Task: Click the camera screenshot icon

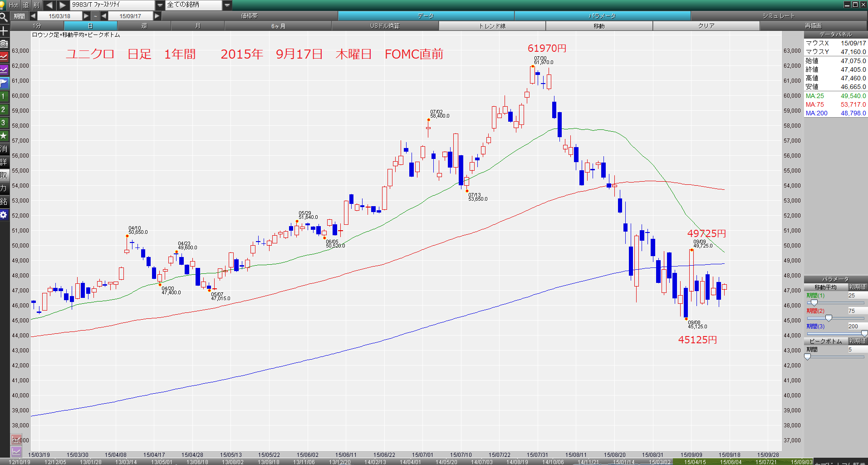Action: pyautogui.click(x=4, y=44)
